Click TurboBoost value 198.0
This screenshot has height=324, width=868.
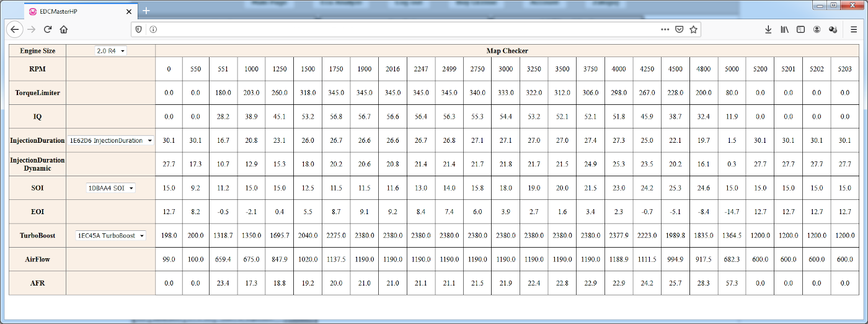[169, 236]
